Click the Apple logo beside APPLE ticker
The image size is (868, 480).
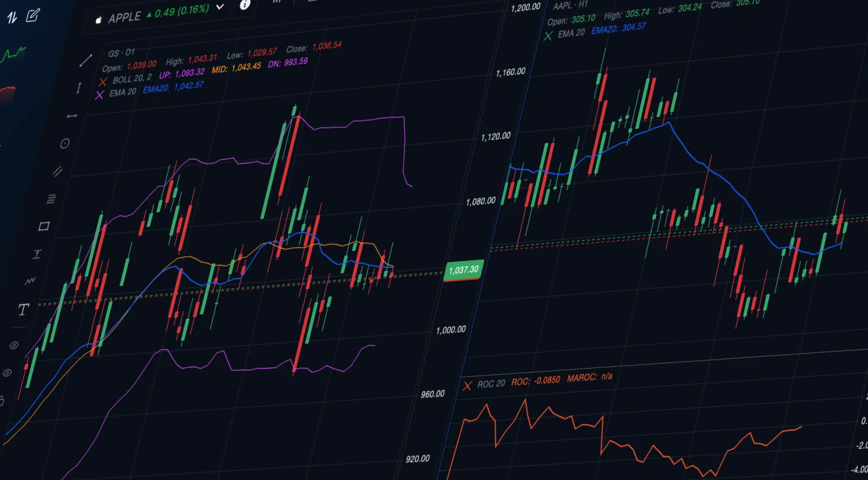point(98,20)
